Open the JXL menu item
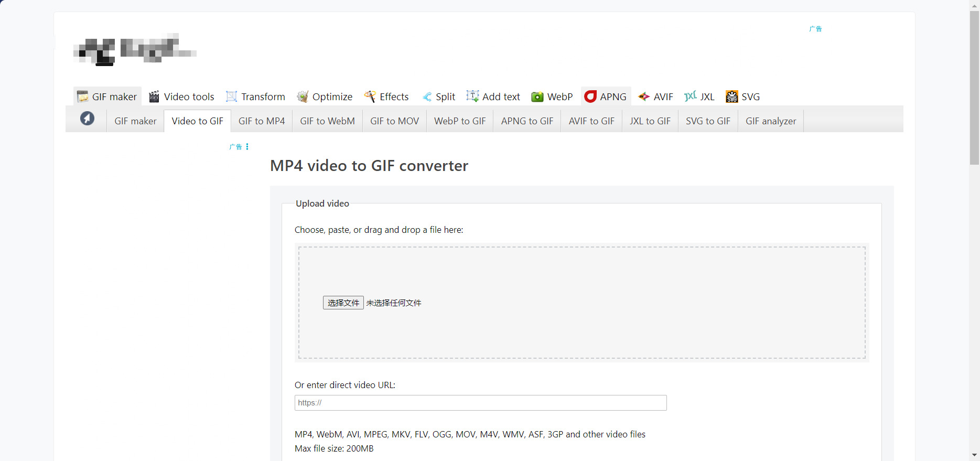This screenshot has width=980, height=461. (x=700, y=97)
